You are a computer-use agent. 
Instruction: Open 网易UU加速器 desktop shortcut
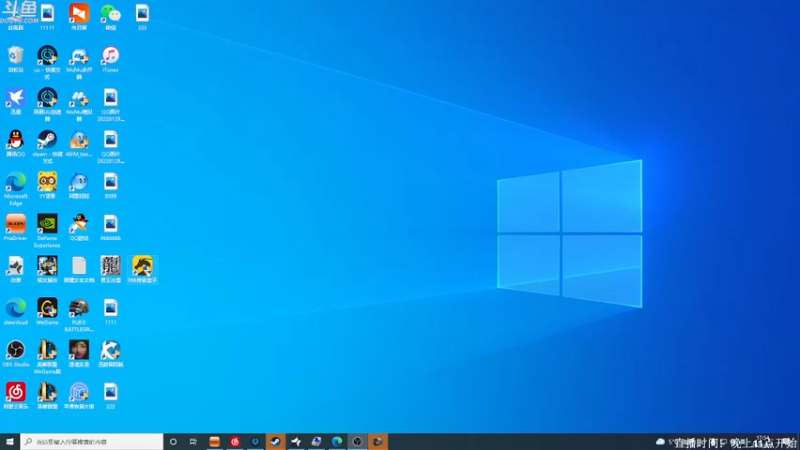coord(47,97)
